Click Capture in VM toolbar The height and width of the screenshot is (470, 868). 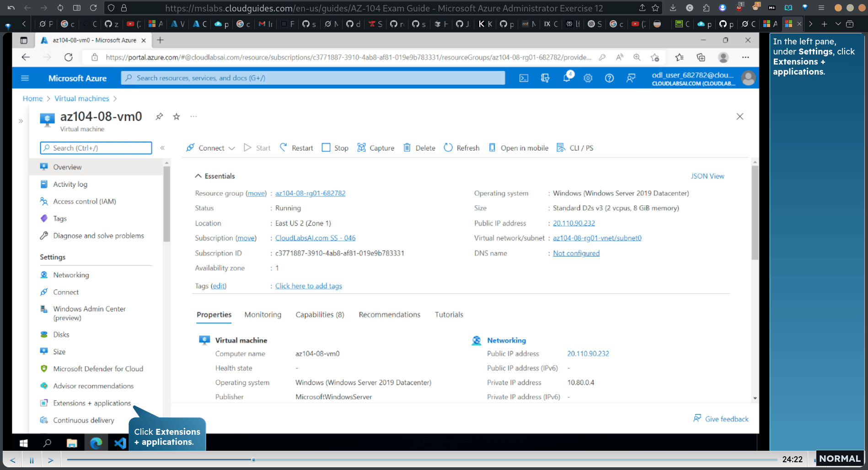[376, 148]
